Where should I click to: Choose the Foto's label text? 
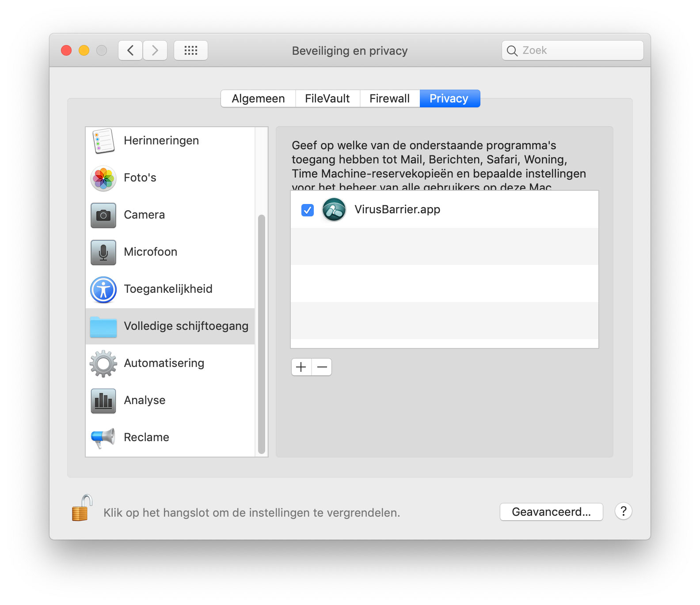click(140, 178)
